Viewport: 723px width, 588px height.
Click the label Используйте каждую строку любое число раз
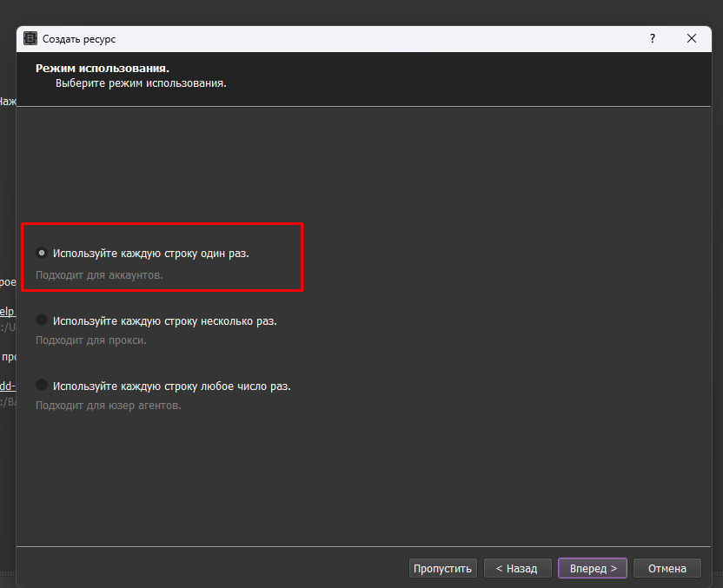coord(171,386)
